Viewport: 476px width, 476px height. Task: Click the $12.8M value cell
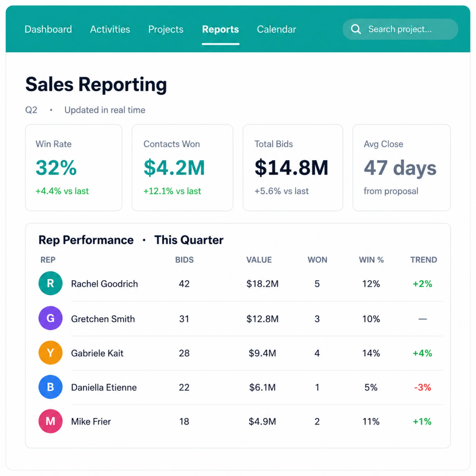point(262,319)
